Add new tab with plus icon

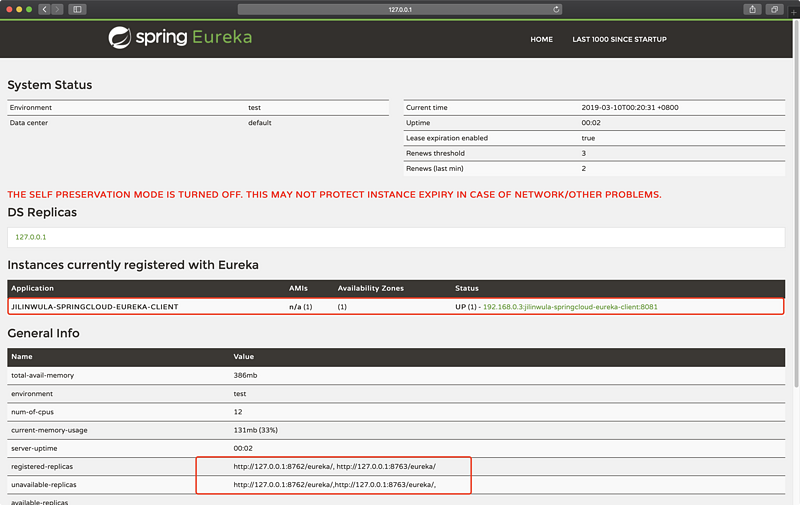pos(793,12)
